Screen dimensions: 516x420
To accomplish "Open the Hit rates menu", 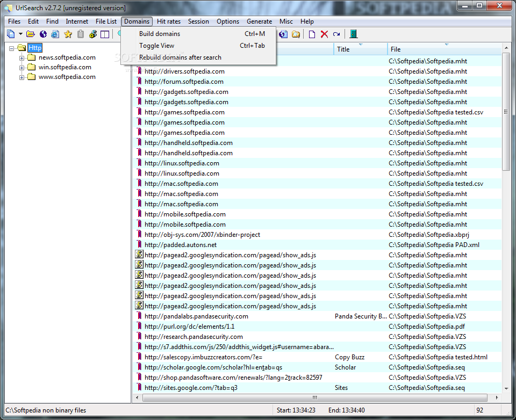I will point(168,21).
